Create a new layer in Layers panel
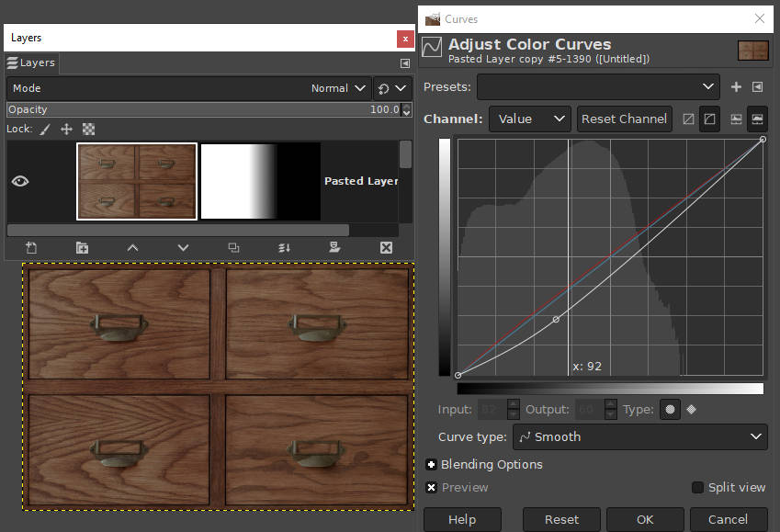 click(31, 247)
